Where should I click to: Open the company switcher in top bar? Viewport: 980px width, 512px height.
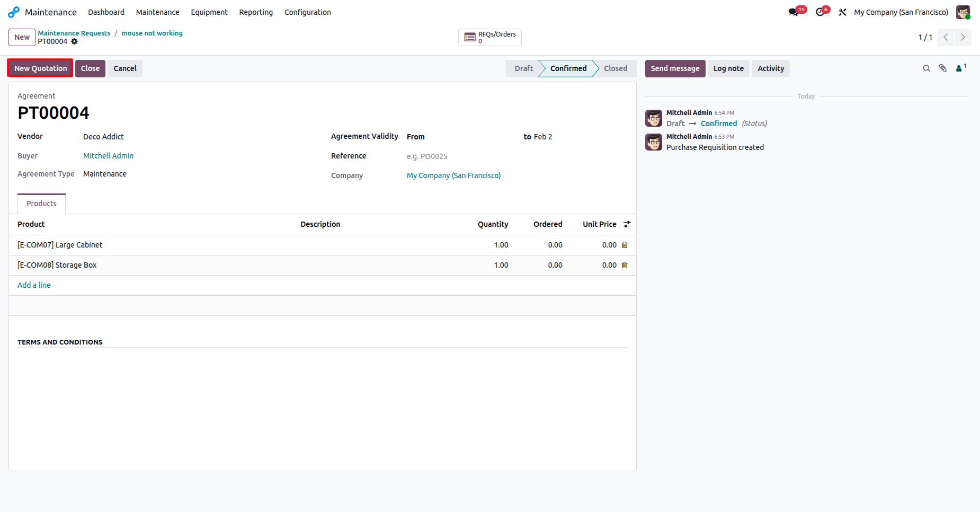[901, 12]
